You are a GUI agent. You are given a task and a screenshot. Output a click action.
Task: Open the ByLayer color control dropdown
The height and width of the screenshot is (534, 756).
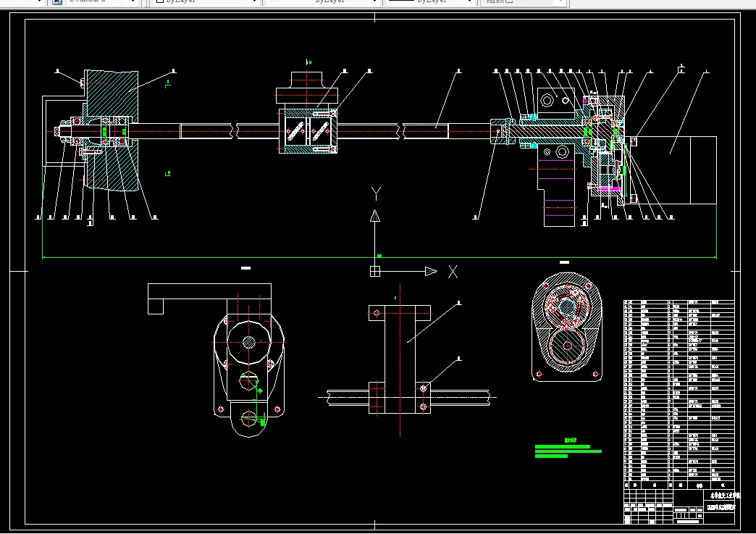pos(255,2)
